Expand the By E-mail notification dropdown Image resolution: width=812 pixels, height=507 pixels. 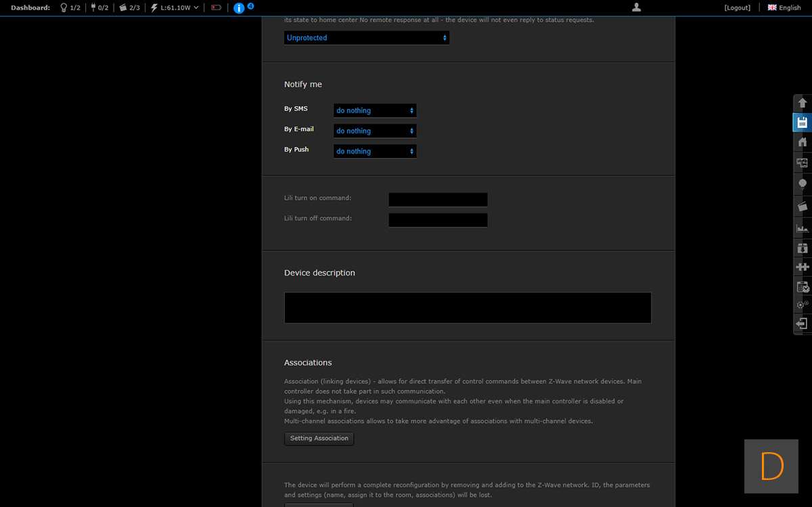[375, 131]
